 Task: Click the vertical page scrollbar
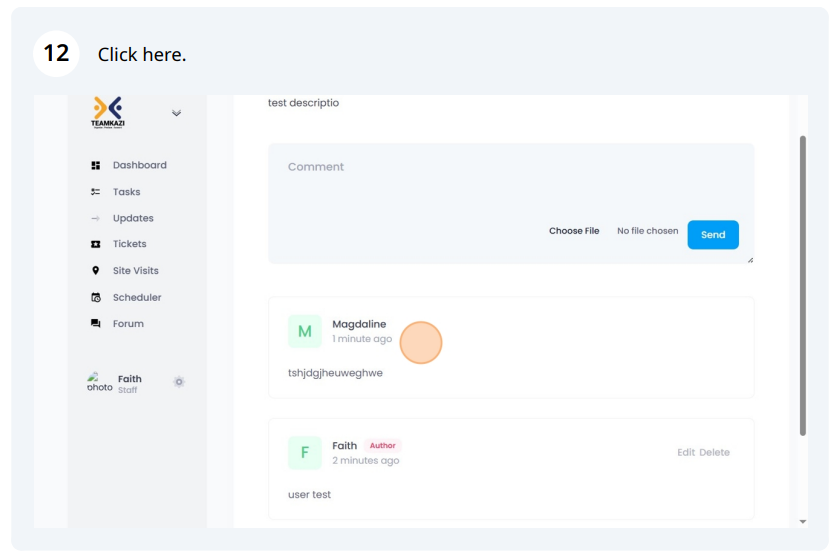[x=802, y=285]
